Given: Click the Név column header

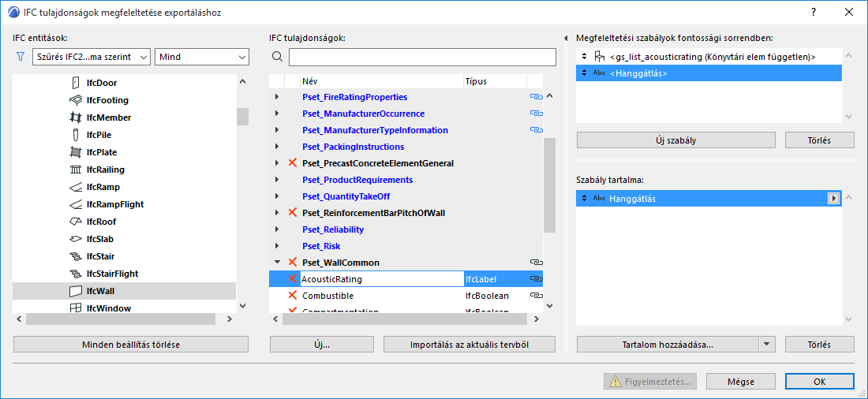Looking at the screenshot, I should point(382,81).
